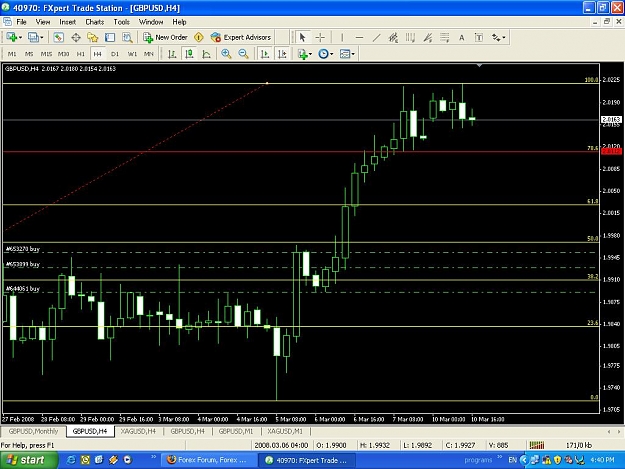Open the Tools menu
The image size is (625, 469).
coord(121,22)
